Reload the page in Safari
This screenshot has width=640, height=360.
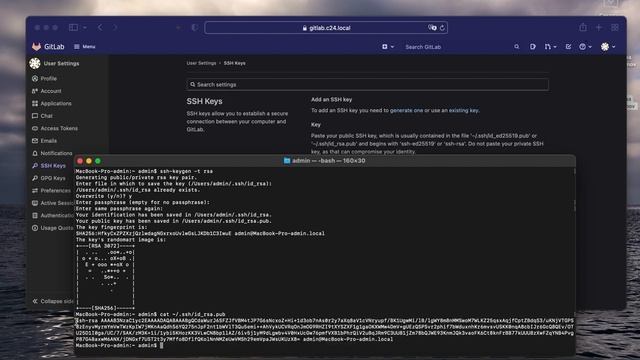pos(442,28)
